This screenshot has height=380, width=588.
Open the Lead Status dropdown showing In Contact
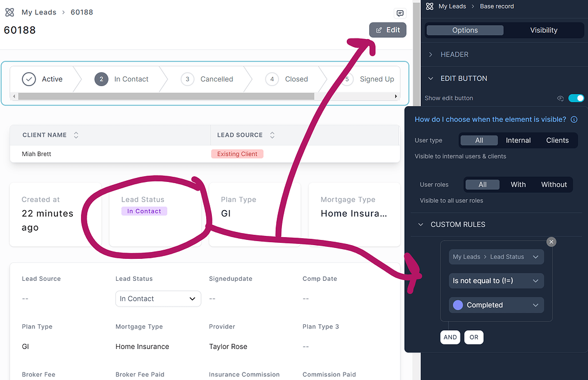[158, 298]
